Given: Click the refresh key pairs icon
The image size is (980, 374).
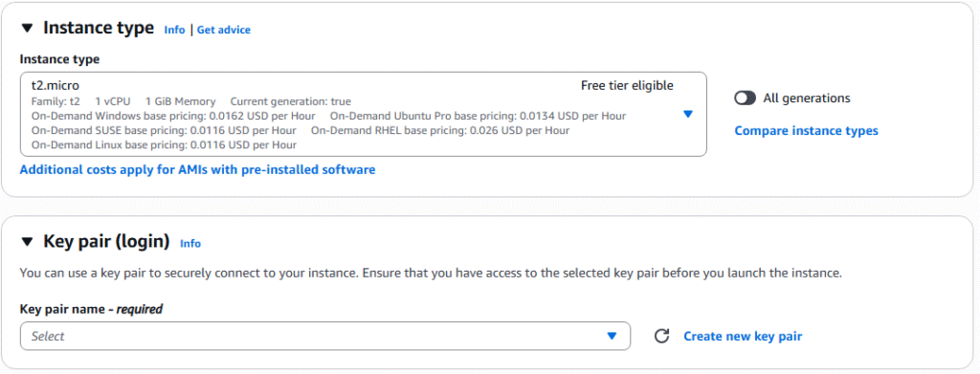Looking at the screenshot, I should [661, 336].
